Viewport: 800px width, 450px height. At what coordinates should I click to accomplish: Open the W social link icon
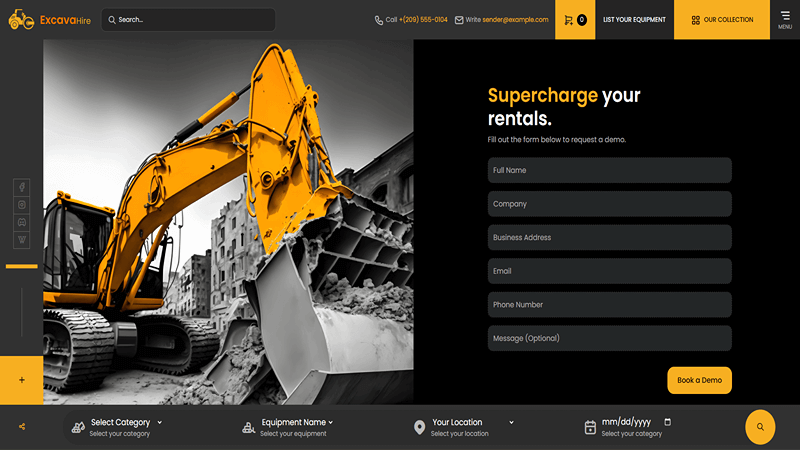[x=21, y=239]
